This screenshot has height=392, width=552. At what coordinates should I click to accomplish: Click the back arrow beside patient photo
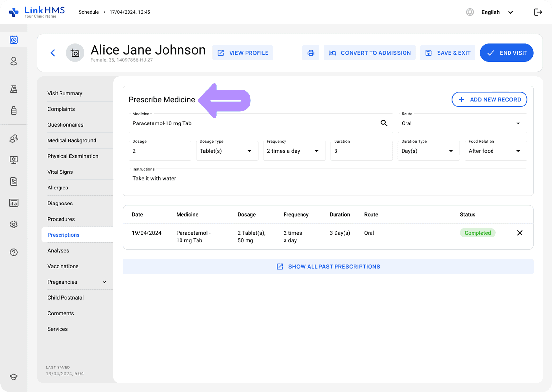point(53,53)
